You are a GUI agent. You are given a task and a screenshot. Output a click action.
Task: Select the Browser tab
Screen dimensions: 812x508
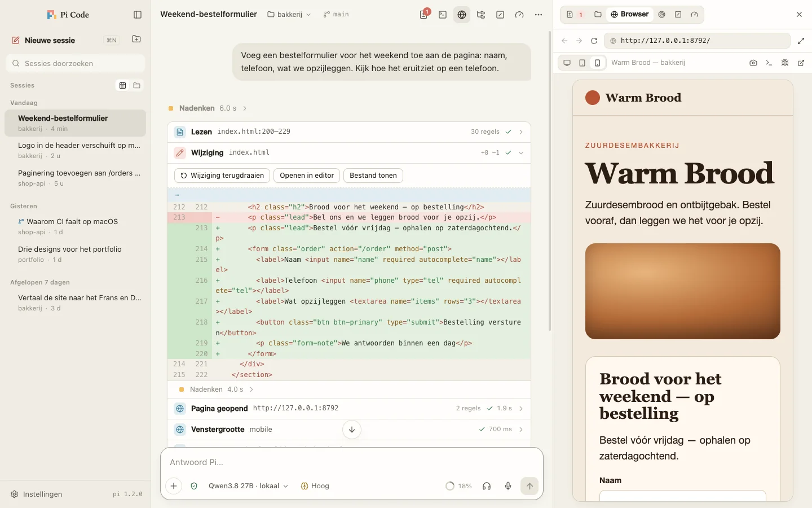pos(630,15)
